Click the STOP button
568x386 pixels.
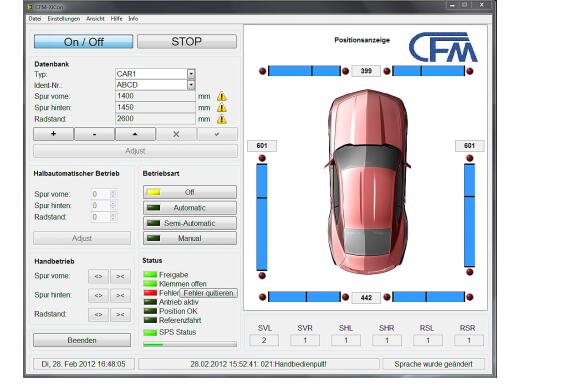click(x=187, y=42)
